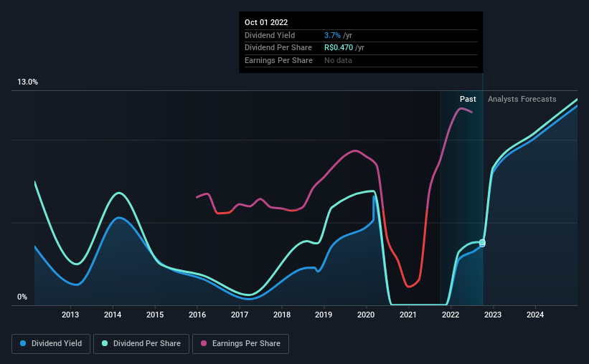
Task: Click the tooltip Dividend Yield row label
Action: 270,35
